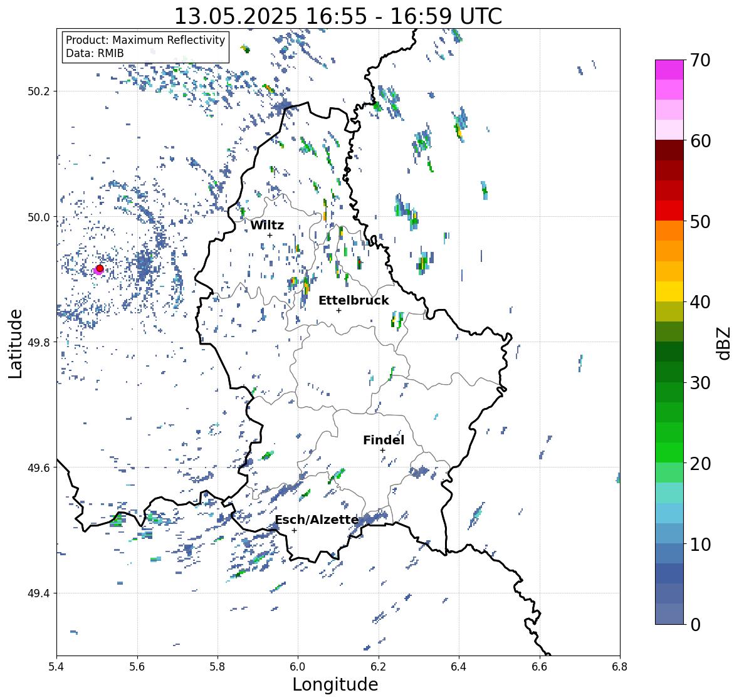Click the Longitude axis label
739x700 pixels.
(335, 684)
